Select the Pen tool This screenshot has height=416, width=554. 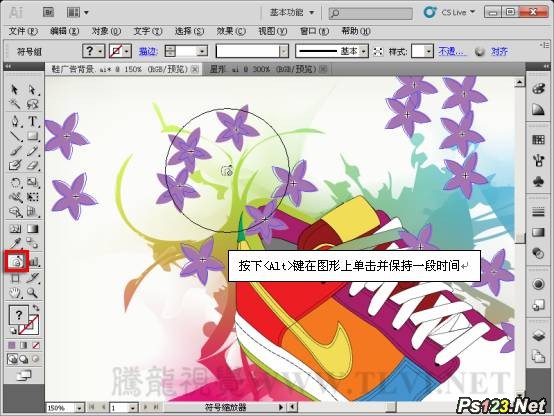click(14, 121)
